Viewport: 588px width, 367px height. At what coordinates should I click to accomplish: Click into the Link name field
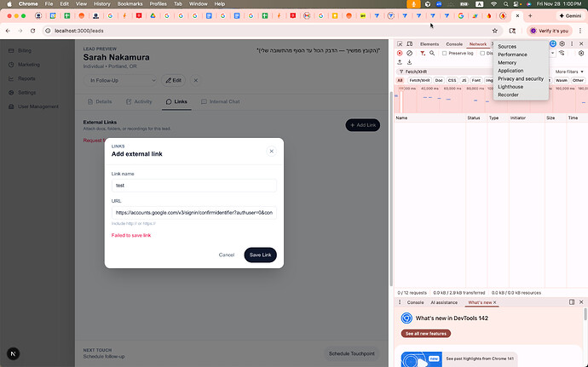194,186
